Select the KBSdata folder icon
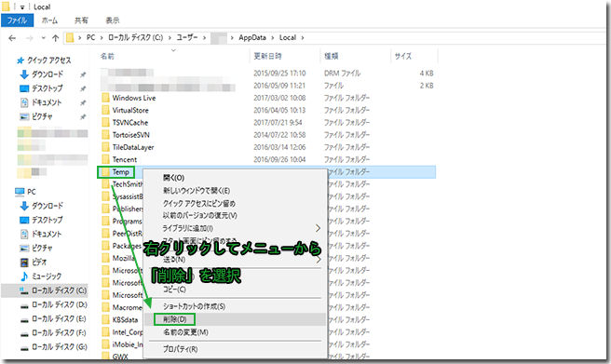Screen dimensions: 611x364 coord(105,319)
